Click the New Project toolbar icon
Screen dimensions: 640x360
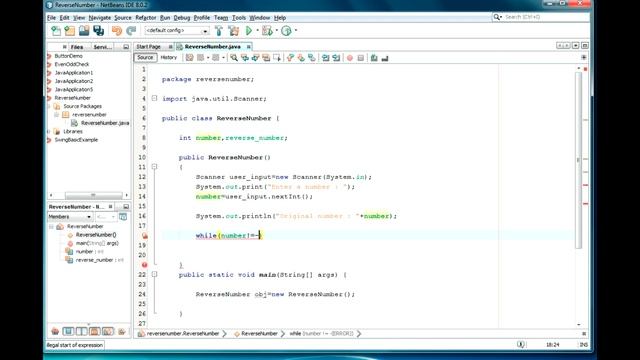pyautogui.click(x=70, y=31)
